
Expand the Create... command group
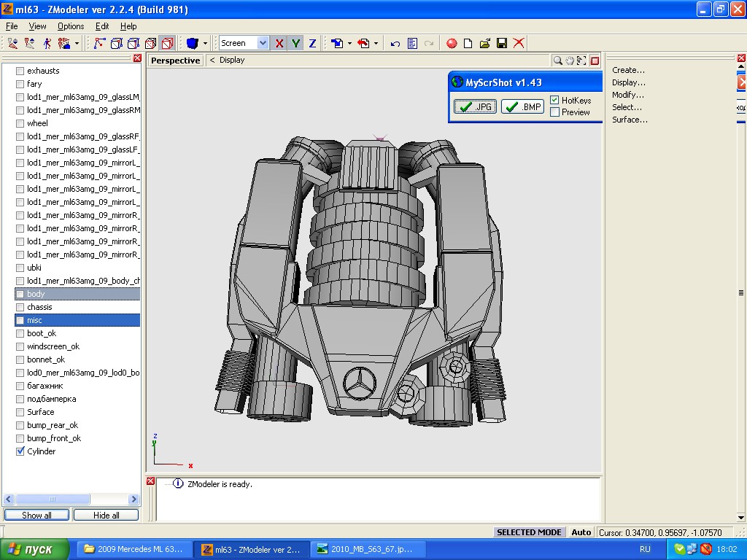628,70
